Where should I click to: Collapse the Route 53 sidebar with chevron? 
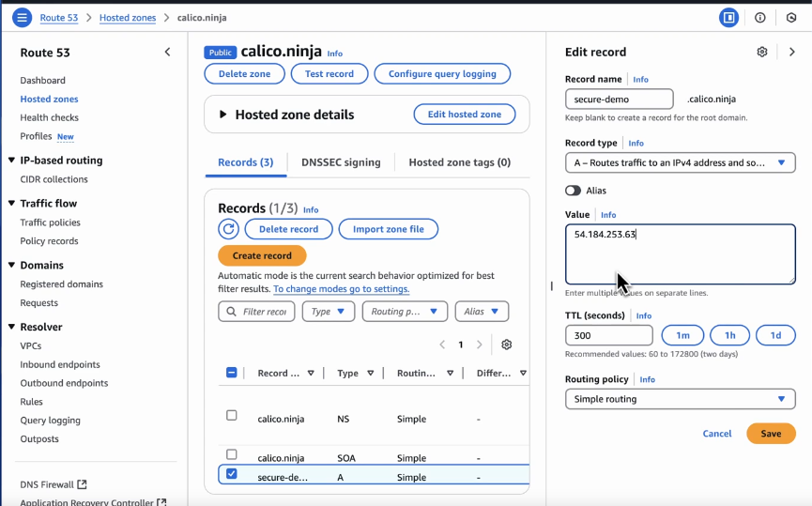coord(167,53)
